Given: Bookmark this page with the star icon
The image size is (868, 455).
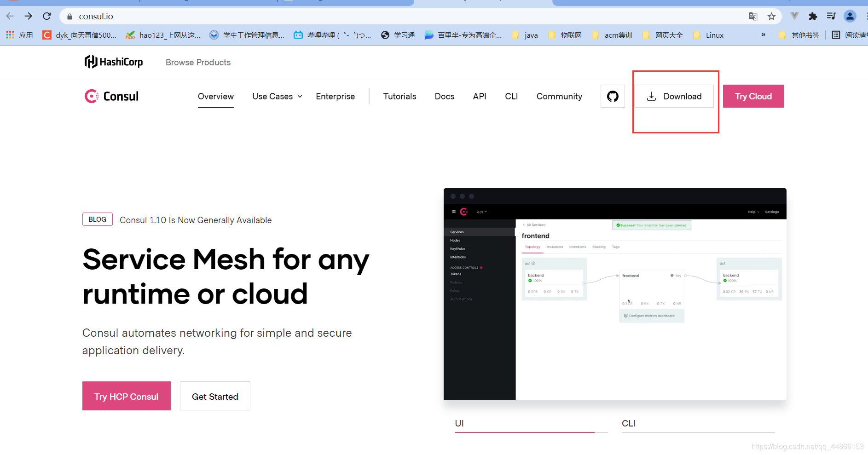Looking at the screenshot, I should coord(772,17).
